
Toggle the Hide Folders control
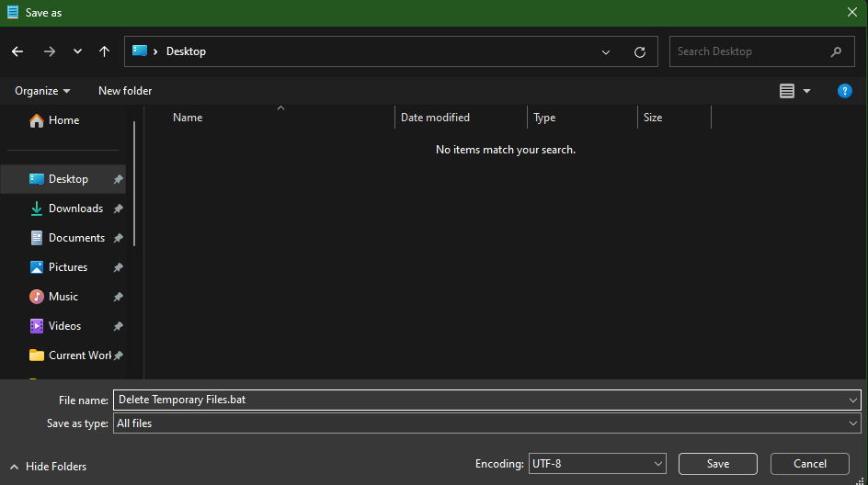coord(49,467)
